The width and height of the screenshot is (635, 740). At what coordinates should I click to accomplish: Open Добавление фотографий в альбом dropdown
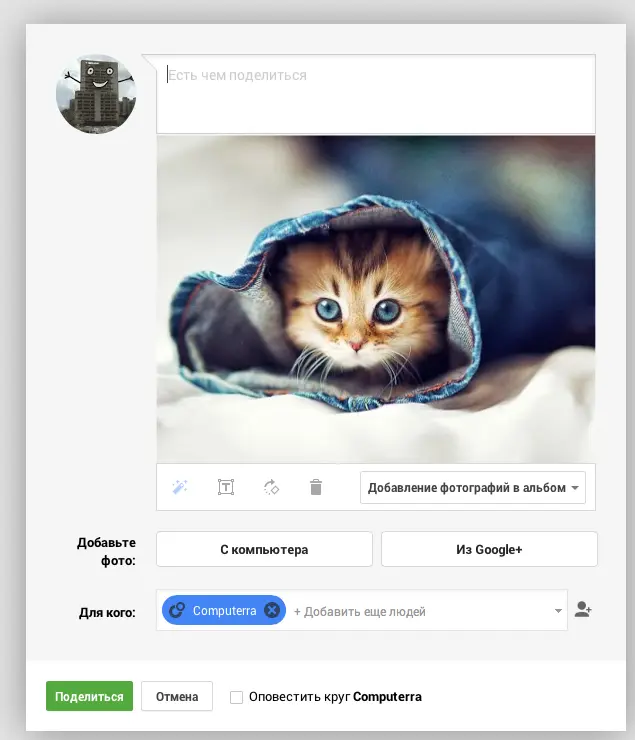click(472, 488)
